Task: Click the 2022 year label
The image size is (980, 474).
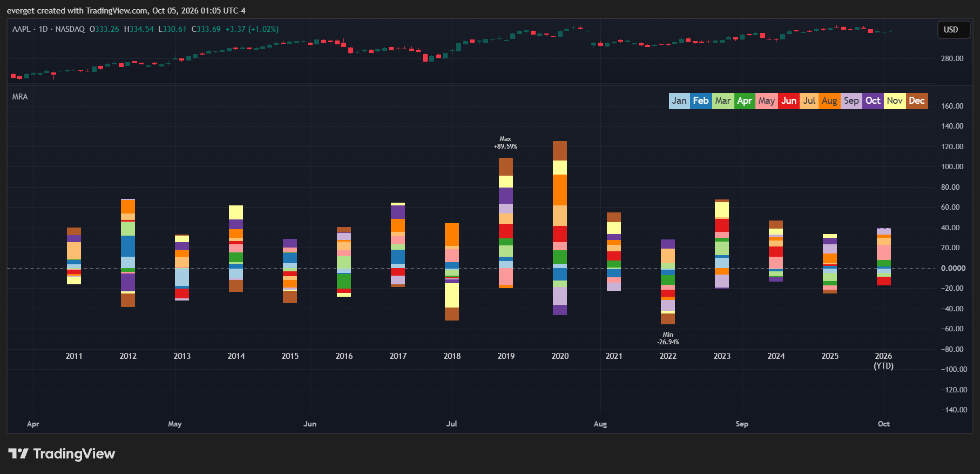Action: click(668, 356)
